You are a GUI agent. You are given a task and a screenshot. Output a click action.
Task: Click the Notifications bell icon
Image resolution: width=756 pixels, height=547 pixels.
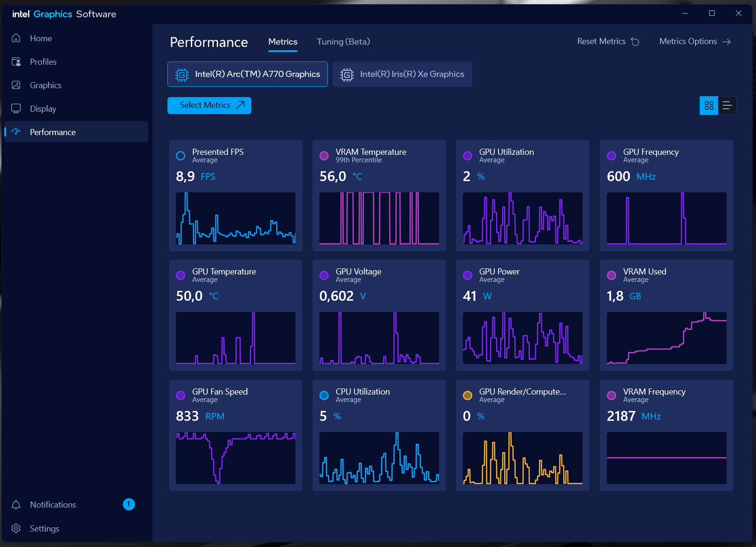[x=16, y=504]
